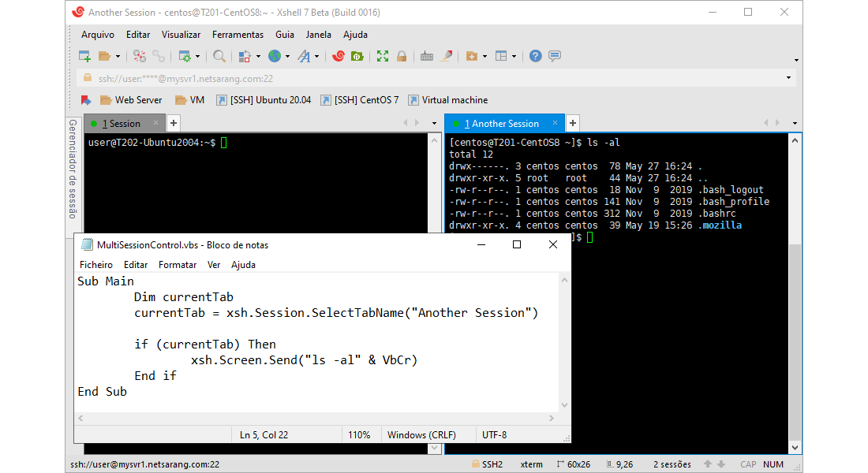The image size is (868, 473).
Task: Open session properties gear icon
Action: click(x=185, y=56)
